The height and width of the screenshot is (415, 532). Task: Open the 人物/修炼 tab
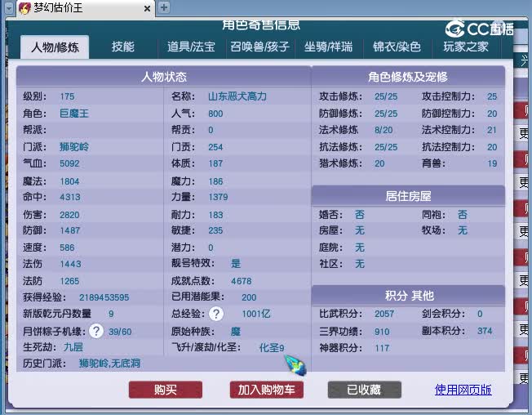coord(55,47)
